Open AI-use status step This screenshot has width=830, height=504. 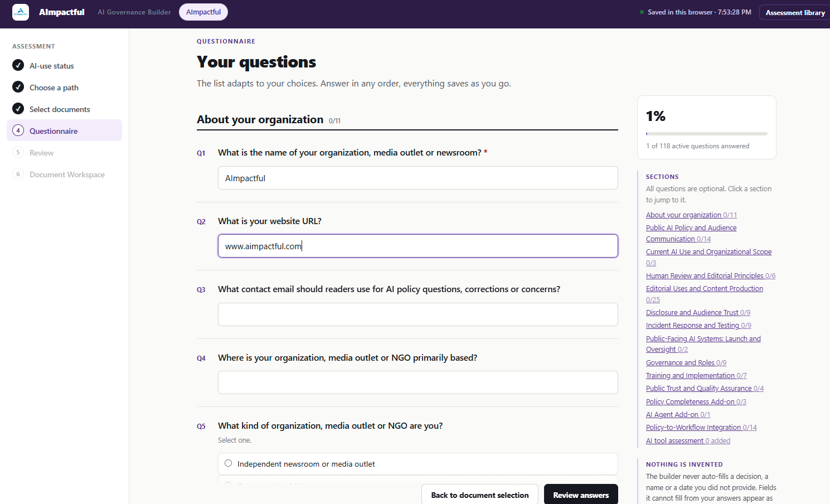[x=64, y=66]
